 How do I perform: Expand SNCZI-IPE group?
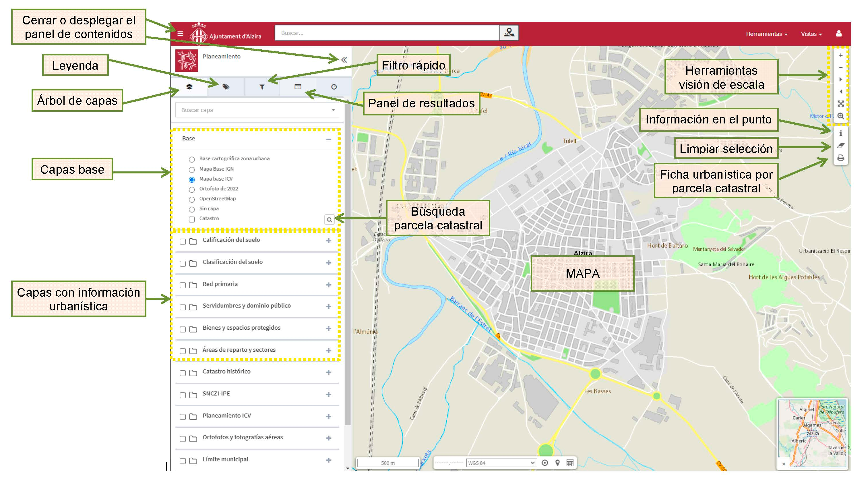(328, 395)
